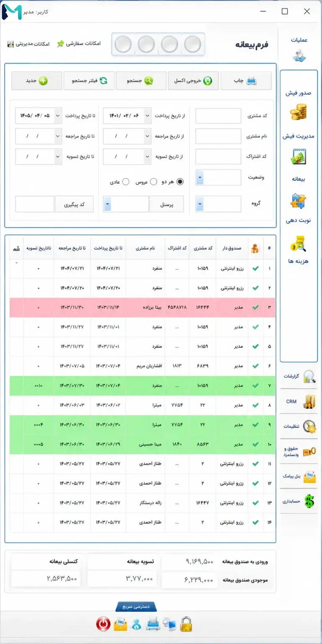Expand the تا تاریخ مراجعه date picker
Image resolution: width=322 pixels, height=644 pixels.
click(58, 136)
